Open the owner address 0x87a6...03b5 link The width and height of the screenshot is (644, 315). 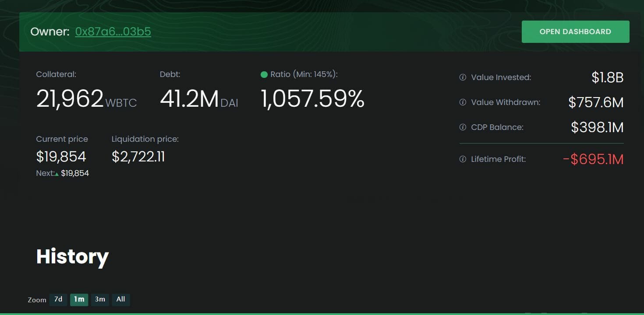[x=113, y=31]
